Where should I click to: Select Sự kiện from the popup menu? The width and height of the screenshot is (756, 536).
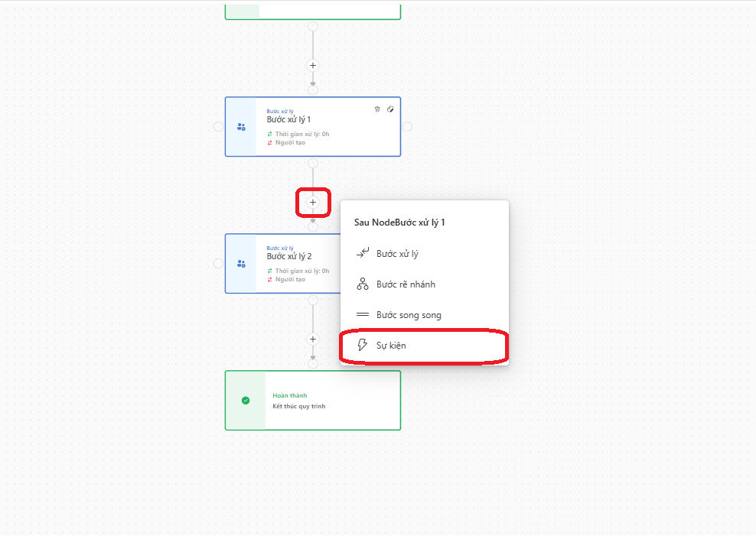[391, 346]
